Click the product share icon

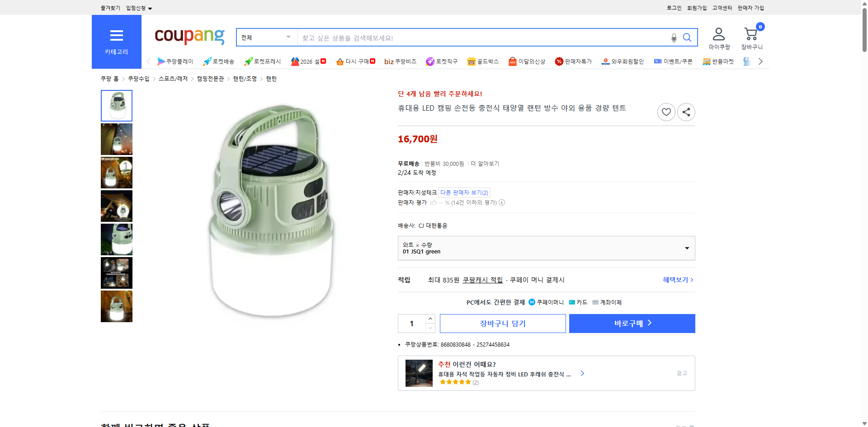pos(686,112)
